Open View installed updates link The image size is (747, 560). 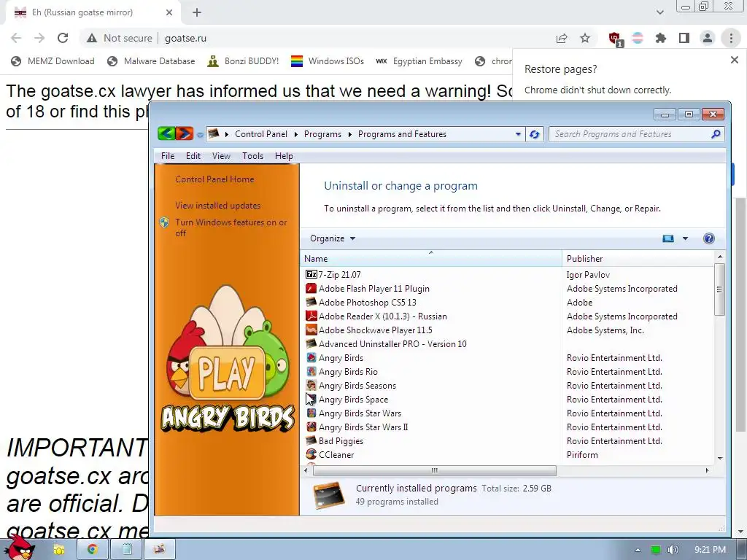pyautogui.click(x=217, y=205)
